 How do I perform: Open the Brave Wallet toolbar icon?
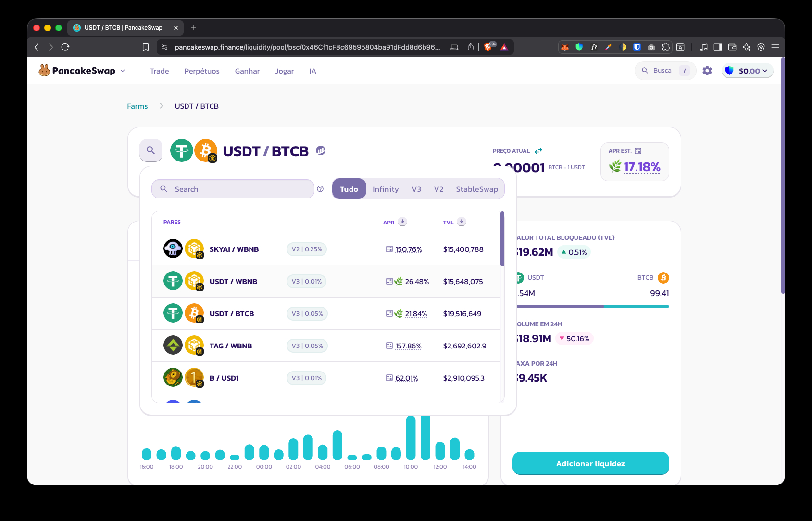tap(732, 47)
